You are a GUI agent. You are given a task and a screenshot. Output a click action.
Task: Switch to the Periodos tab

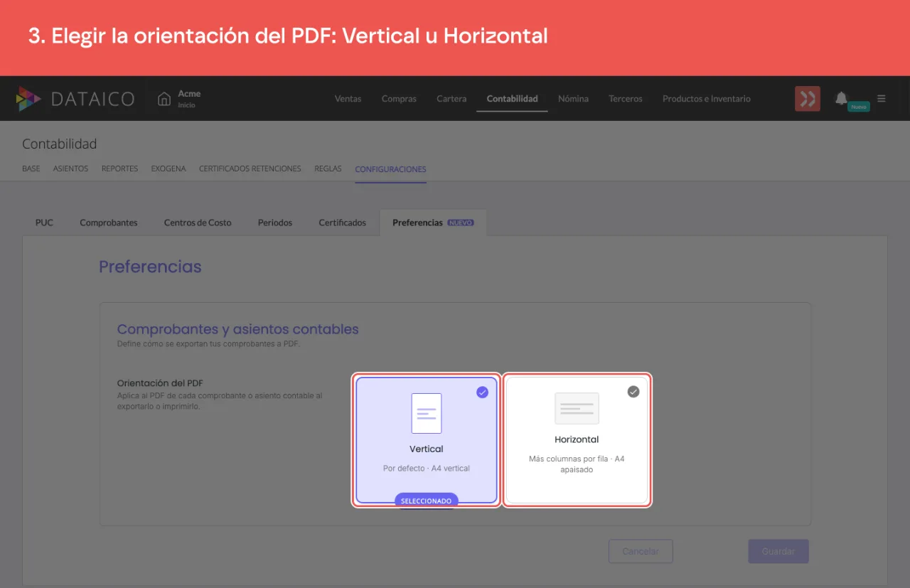tap(275, 223)
